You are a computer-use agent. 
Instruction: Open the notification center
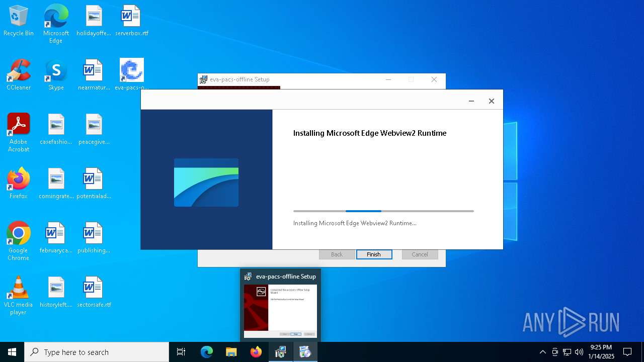point(627,352)
